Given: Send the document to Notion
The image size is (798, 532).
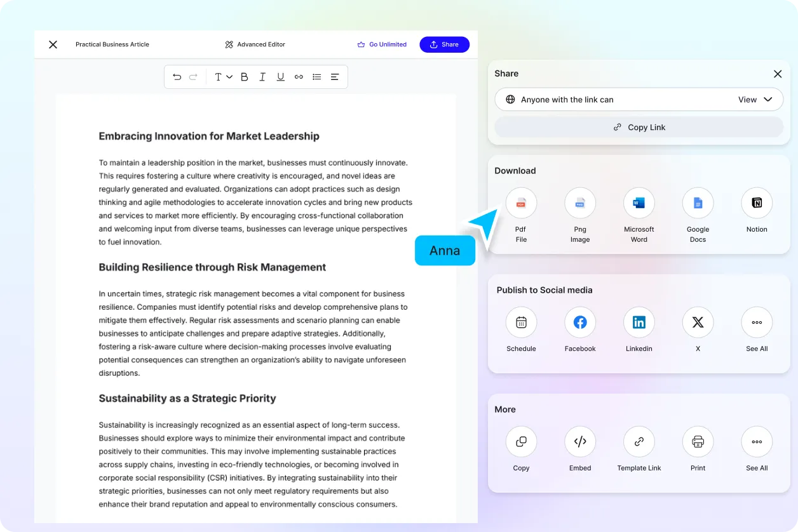Looking at the screenshot, I should 757,203.
